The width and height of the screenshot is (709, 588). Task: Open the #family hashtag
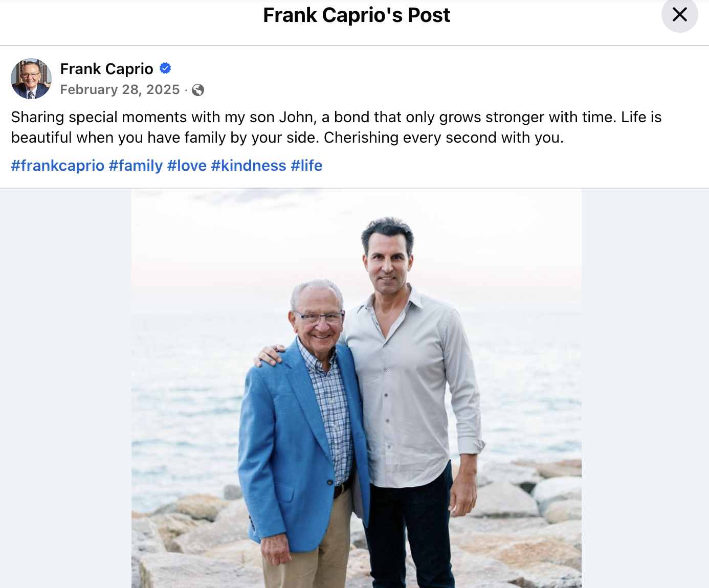pyautogui.click(x=136, y=166)
